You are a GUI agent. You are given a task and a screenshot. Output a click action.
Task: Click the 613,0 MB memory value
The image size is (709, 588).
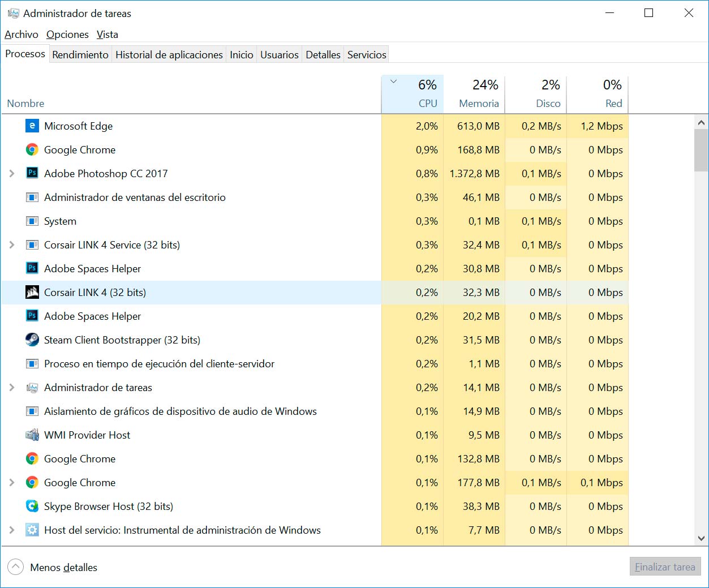(x=479, y=126)
